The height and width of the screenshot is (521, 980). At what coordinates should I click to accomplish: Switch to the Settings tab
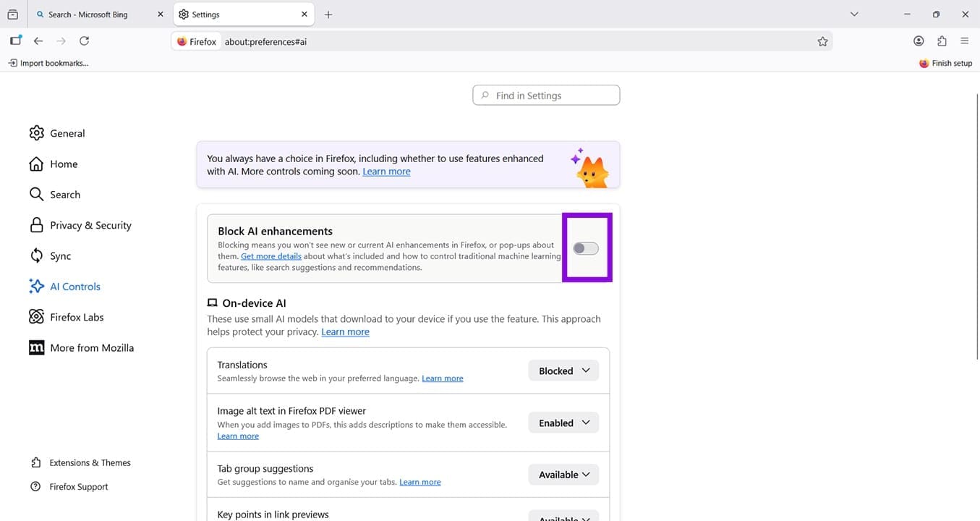243,14
